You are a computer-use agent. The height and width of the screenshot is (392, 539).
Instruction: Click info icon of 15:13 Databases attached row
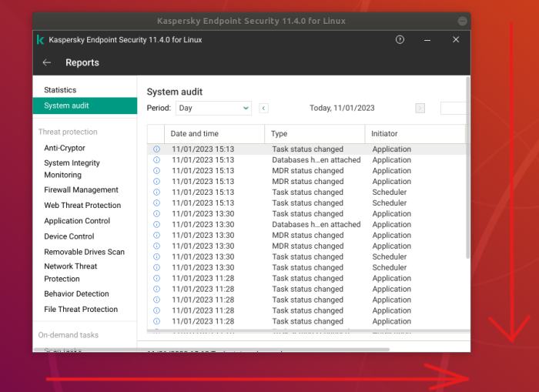(156, 160)
